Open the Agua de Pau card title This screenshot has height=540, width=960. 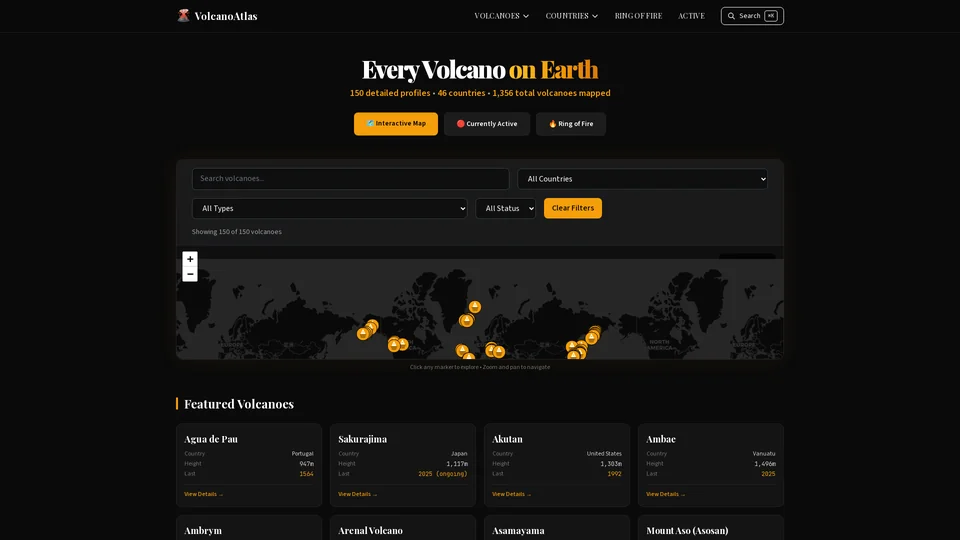coord(211,439)
